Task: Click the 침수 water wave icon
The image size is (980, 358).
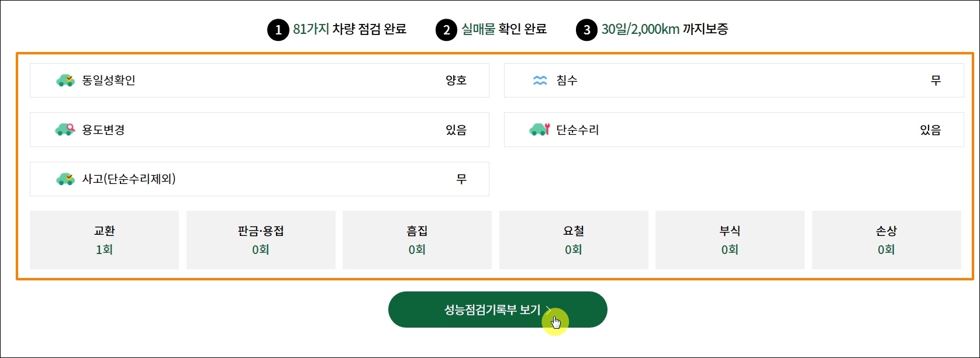Action: point(540,81)
